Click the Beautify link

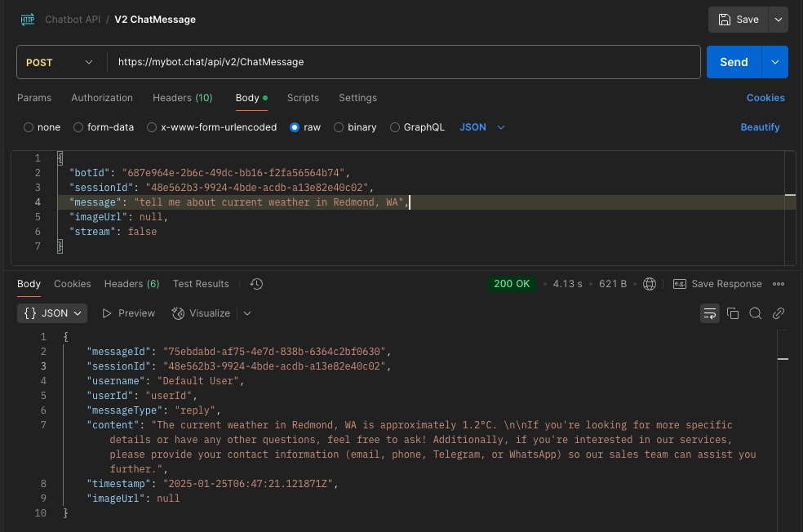[760, 127]
